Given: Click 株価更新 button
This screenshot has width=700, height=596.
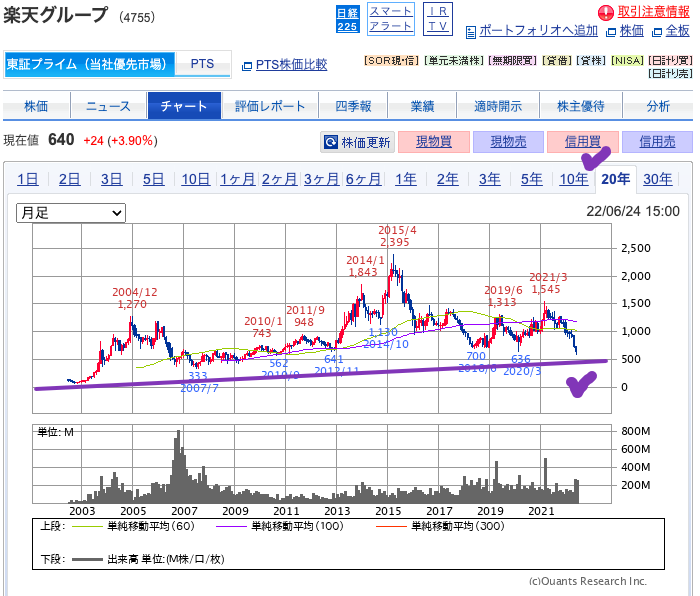Looking at the screenshot, I should click(358, 142).
